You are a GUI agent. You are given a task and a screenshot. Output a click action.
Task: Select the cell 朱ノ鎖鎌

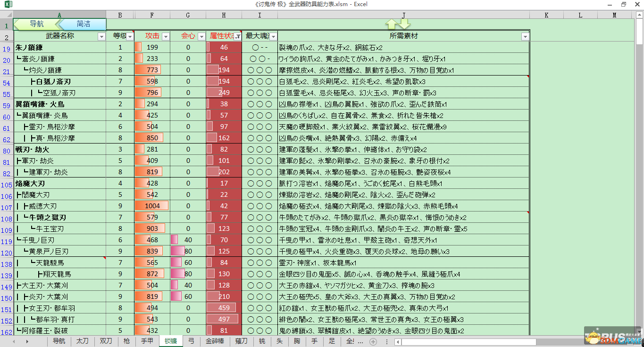(59, 47)
